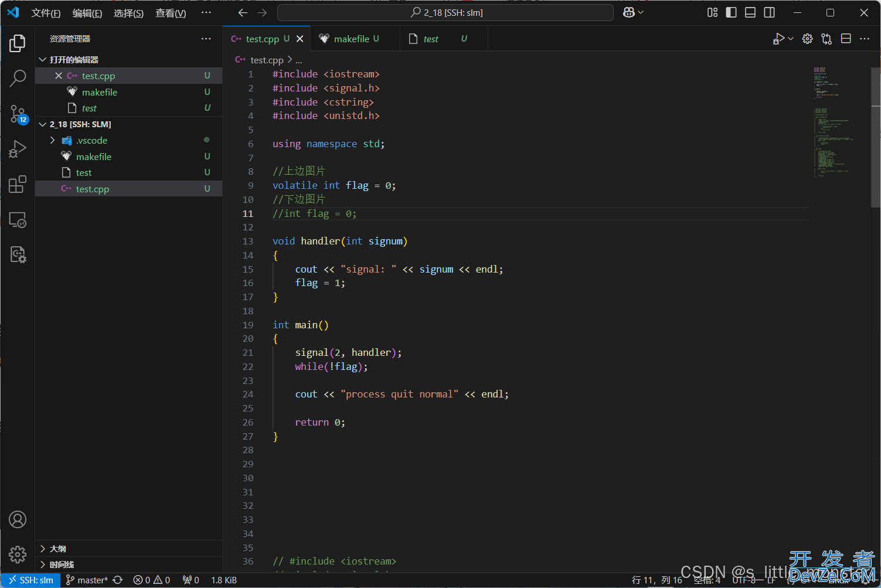The height and width of the screenshot is (588, 881).
Task: Close the test.cpp editor tab
Action: coord(300,39)
